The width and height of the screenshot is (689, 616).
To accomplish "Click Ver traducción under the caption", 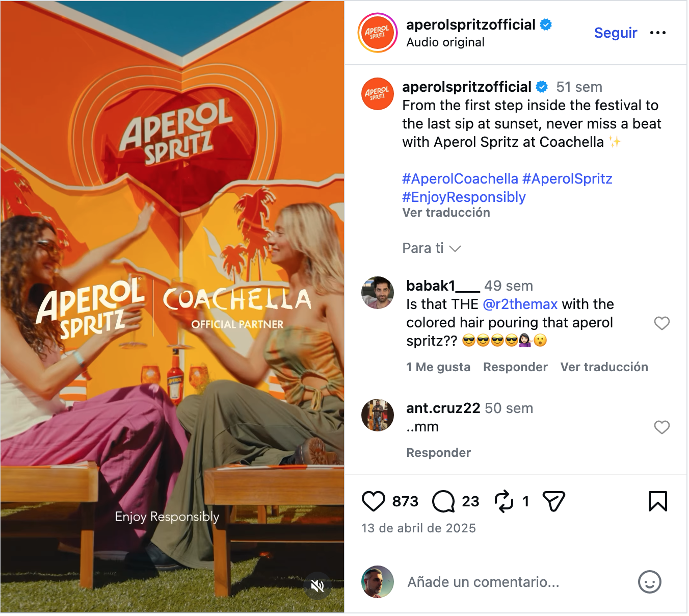I will coord(446,213).
